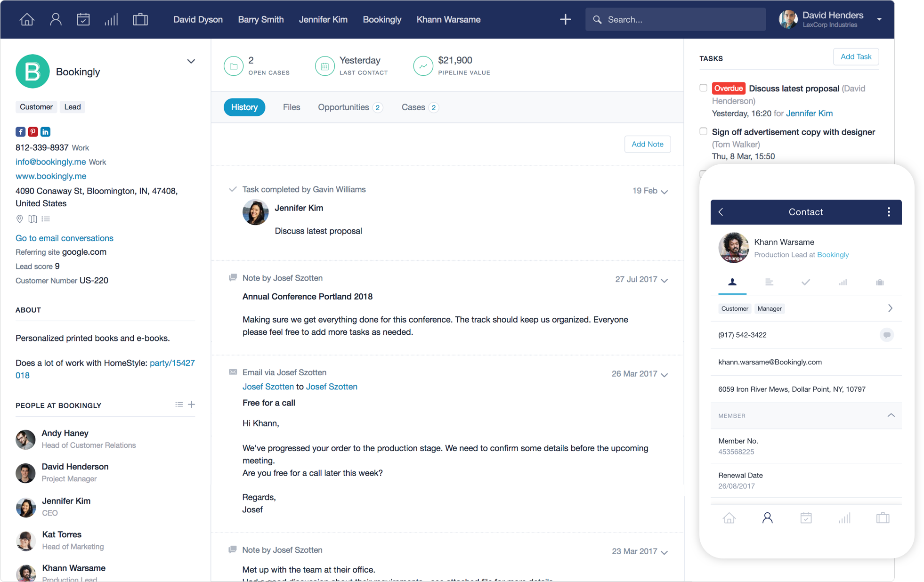Mark the overdue 'Discuss latest proposal' task complete
The image size is (924, 582).
click(703, 88)
